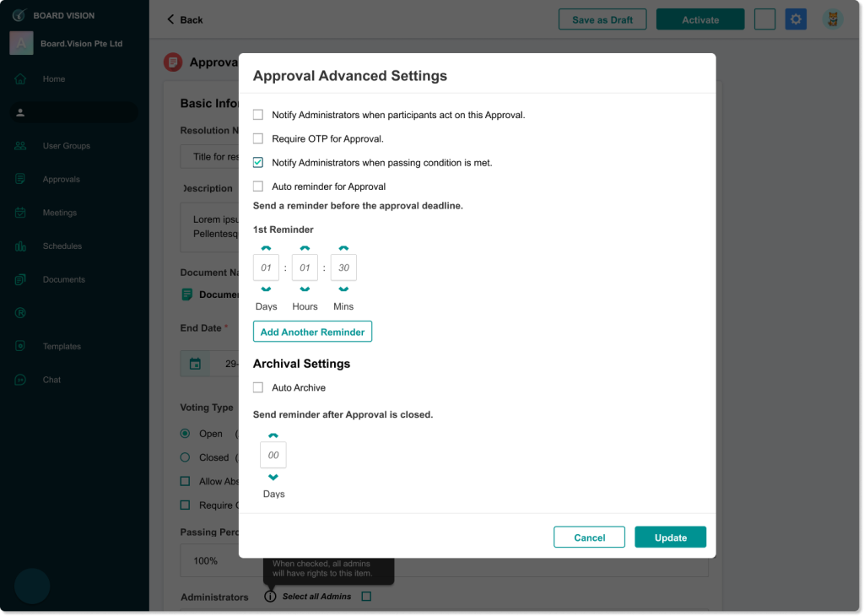Click the Chat bubble icon in sidebar
This screenshot has width=864, height=616.
[20, 380]
